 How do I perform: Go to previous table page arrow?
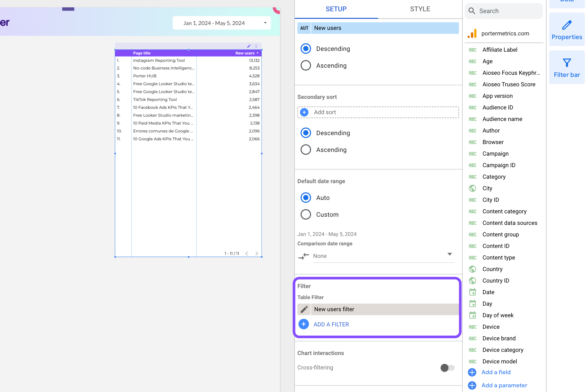(247, 253)
